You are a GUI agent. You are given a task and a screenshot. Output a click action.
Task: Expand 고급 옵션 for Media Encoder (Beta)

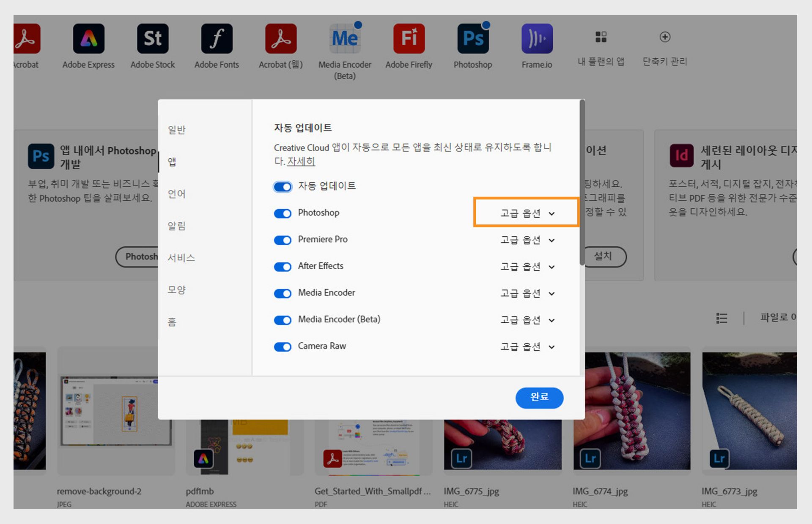coord(527,320)
